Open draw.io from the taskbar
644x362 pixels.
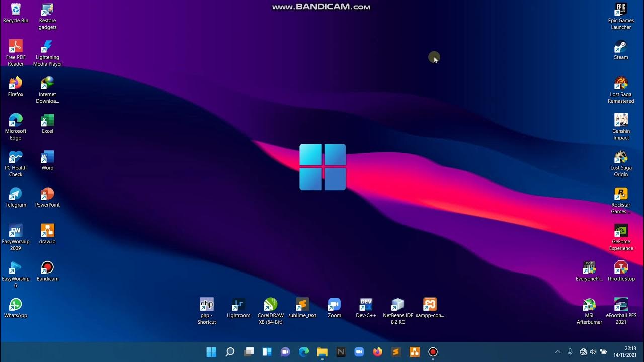click(415, 352)
